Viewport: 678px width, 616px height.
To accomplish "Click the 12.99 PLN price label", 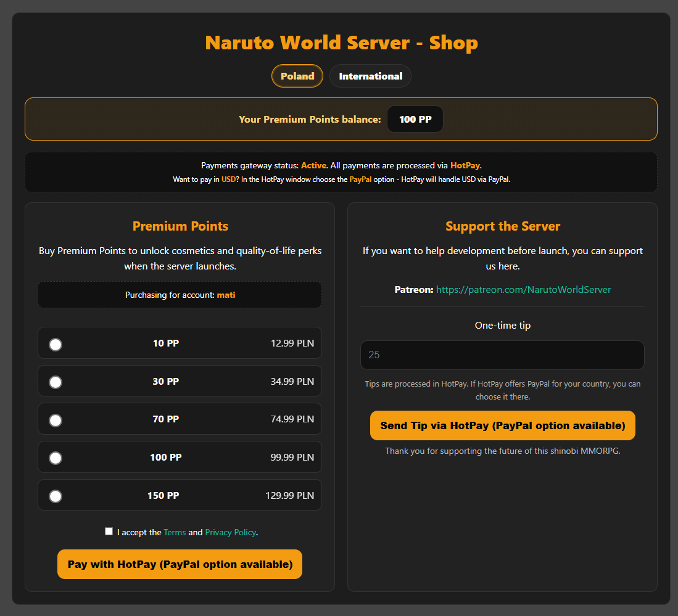I will coord(294,343).
